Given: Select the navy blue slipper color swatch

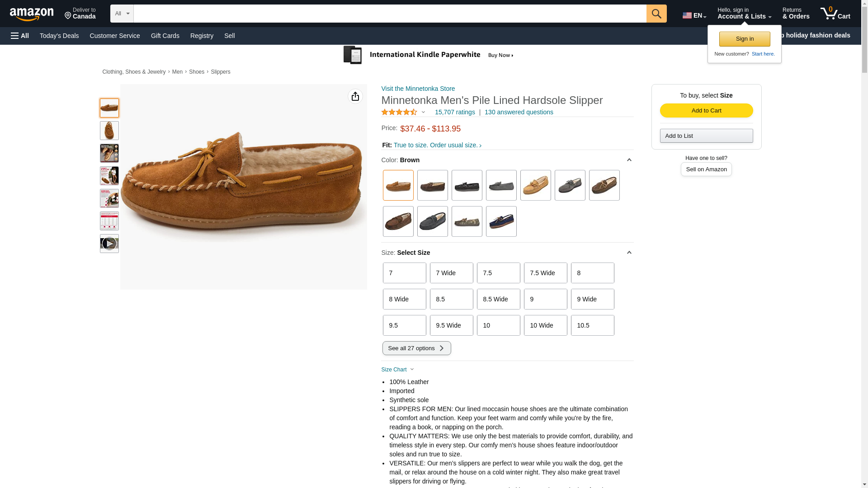Looking at the screenshot, I should [x=501, y=221].
